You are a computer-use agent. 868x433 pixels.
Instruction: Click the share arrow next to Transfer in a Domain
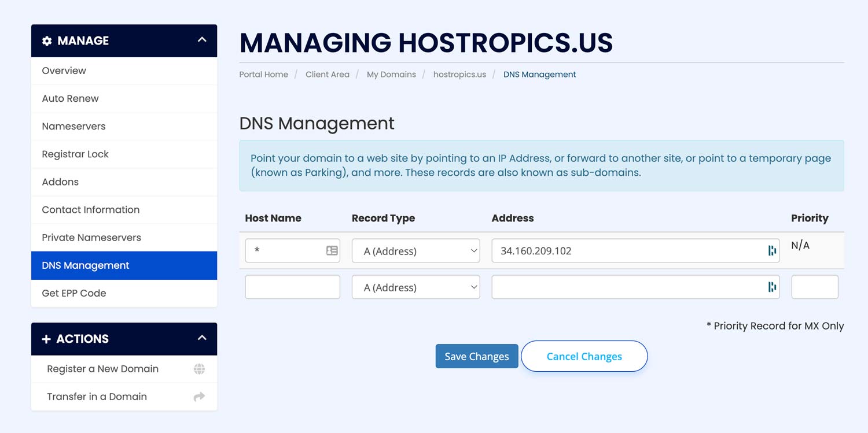coord(198,397)
